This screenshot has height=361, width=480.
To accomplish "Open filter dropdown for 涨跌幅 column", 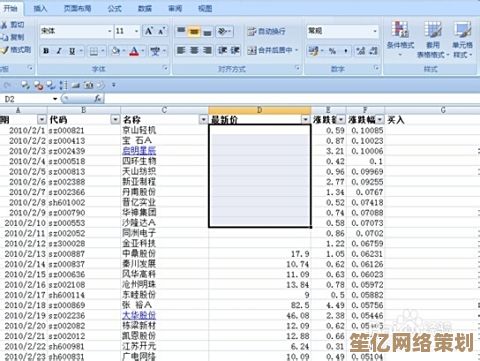I will 380,120.
